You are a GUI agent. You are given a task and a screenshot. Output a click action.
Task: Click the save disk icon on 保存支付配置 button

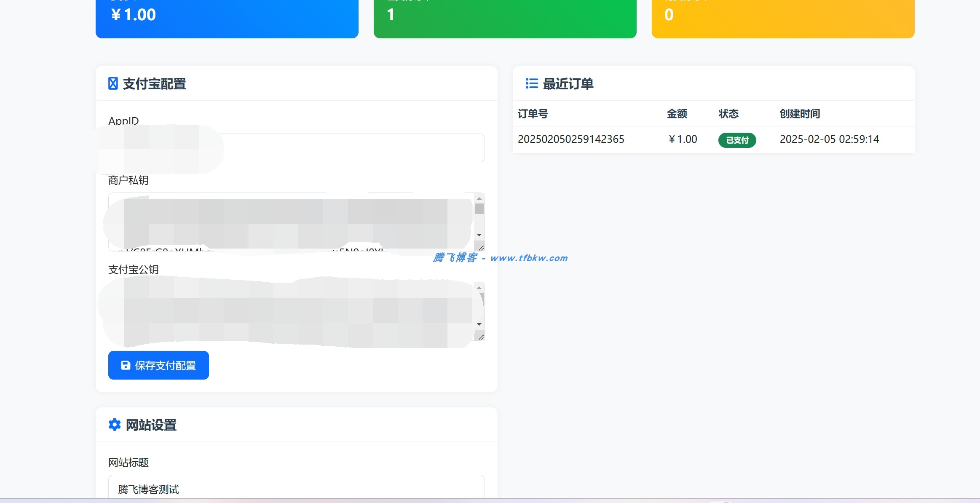click(125, 365)
